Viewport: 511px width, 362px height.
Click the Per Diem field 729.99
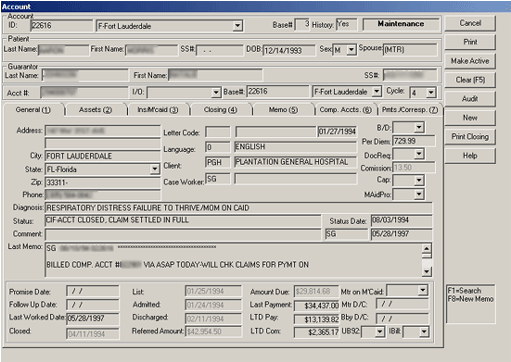(414, 141)
